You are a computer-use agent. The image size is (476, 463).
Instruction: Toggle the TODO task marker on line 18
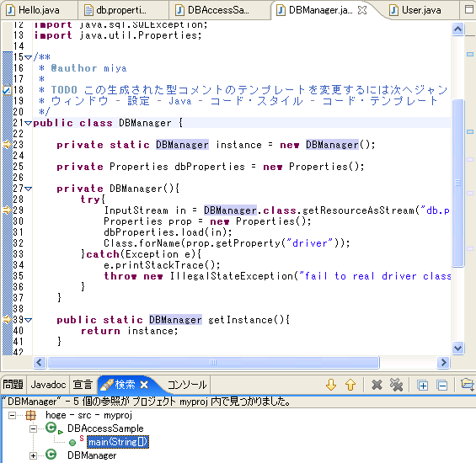(7, 90)
